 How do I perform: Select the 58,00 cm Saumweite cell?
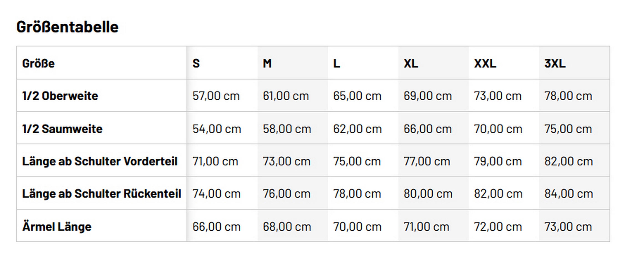point(287,129)
